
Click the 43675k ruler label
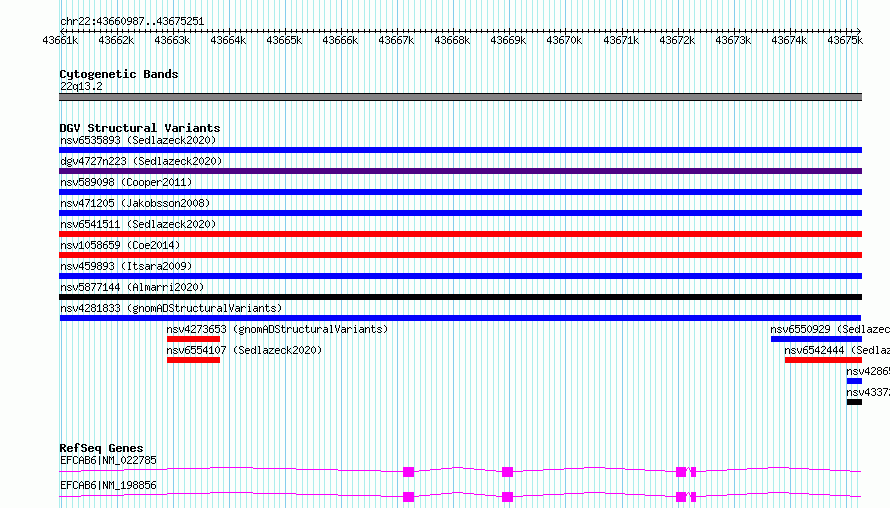pyautogui.click(x=845, y=40)
